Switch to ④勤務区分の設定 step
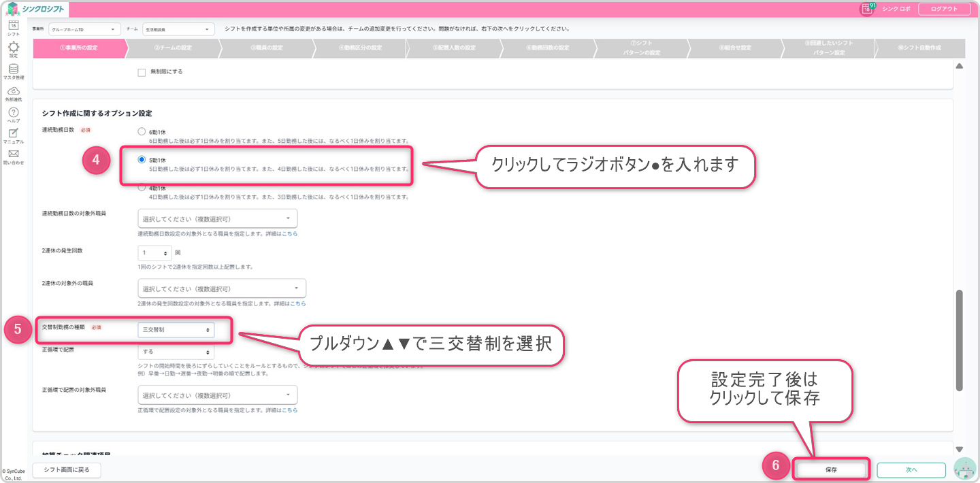Viewport: 980px width, 483px height. tap(360, 48)
